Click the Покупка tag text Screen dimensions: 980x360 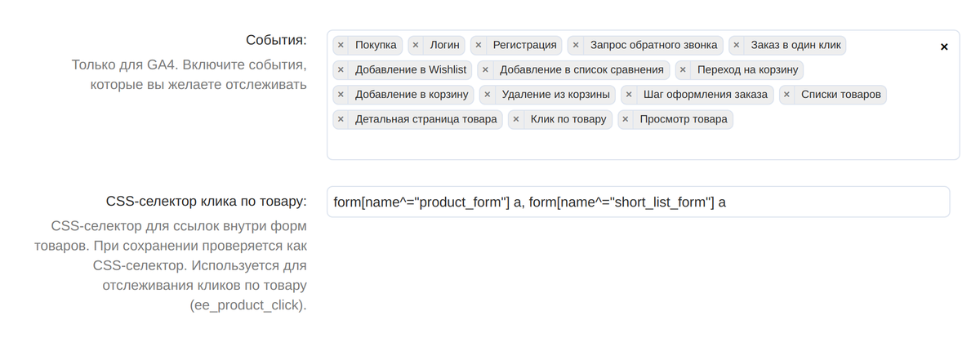click(x=376, y=45)
